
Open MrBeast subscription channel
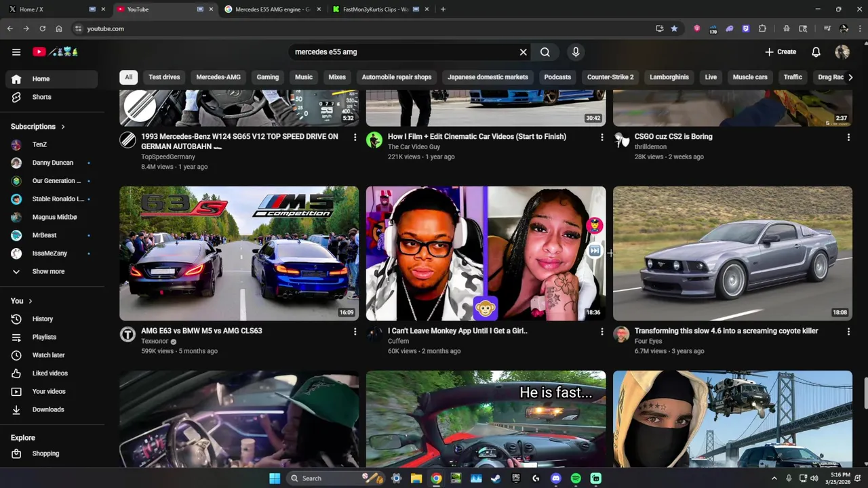click(52, 235)
